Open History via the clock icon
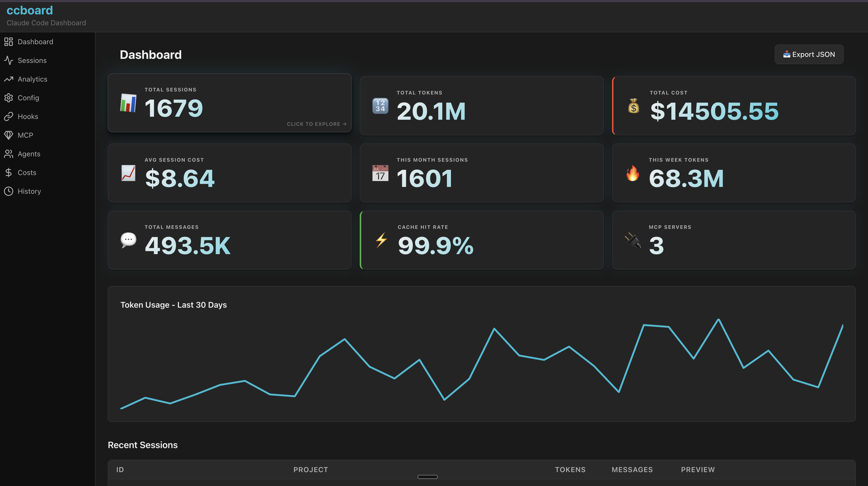 pos(9,191)
